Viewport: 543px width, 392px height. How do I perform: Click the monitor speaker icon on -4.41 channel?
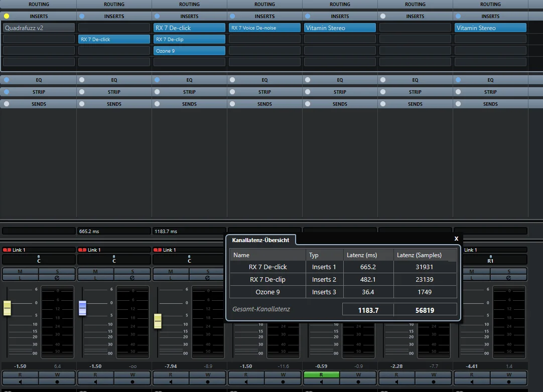click(x=472, y=382)
